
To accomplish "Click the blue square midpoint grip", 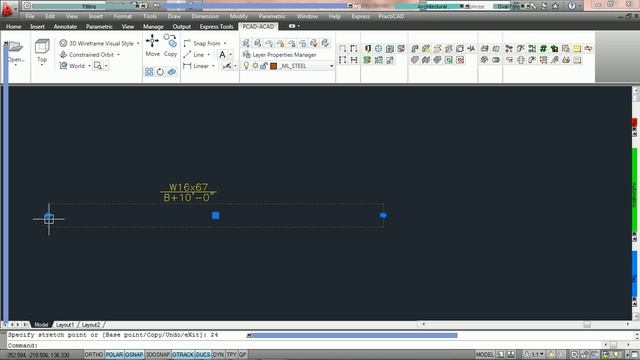I will point(216,215).
